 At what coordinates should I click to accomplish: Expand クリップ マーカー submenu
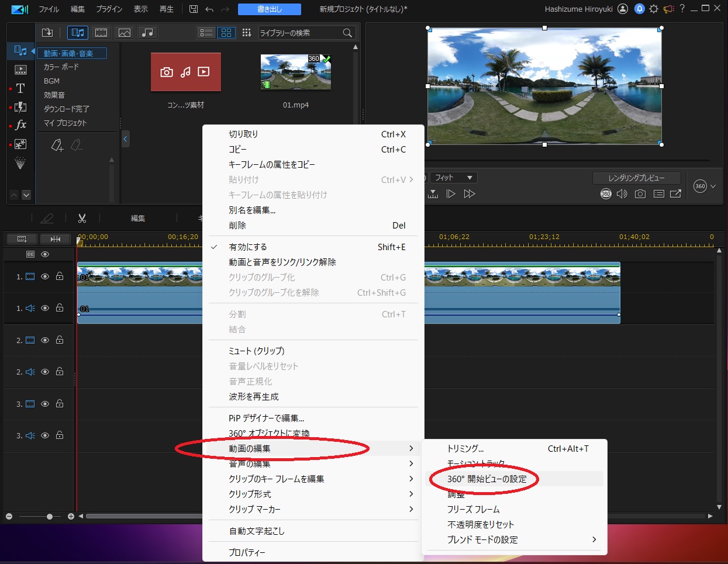click(x=313, y=509)
